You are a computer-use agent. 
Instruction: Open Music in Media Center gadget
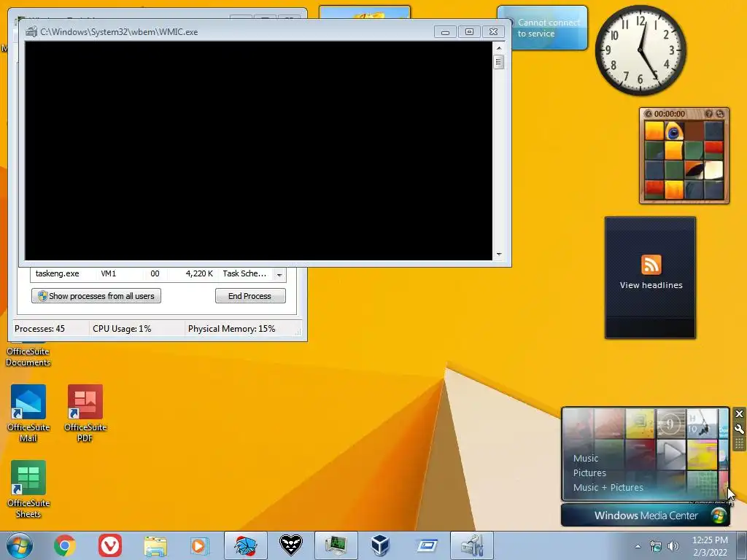coord(586,458)
